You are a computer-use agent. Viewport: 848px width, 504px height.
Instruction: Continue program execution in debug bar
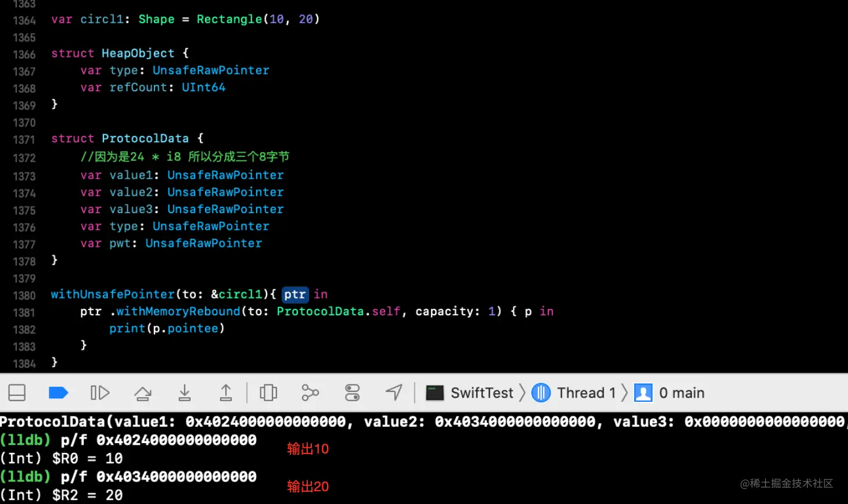[x=100, y=393]
